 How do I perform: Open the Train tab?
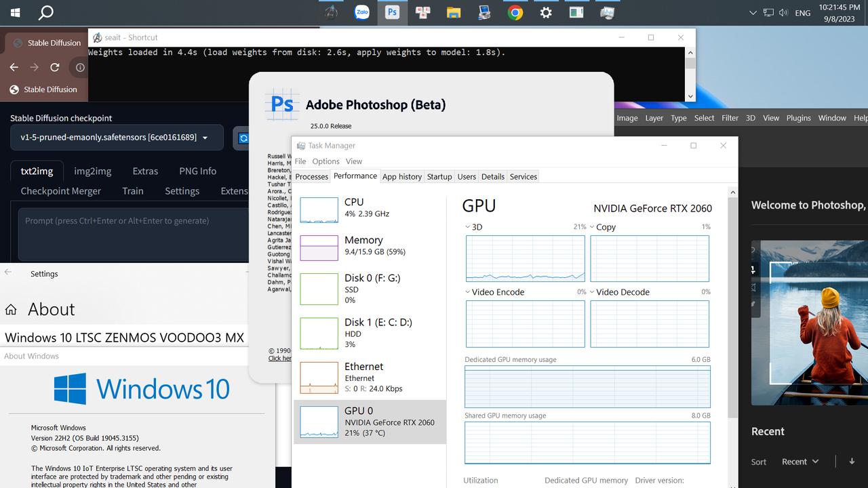pyautogui.click(x=133, y=191)
